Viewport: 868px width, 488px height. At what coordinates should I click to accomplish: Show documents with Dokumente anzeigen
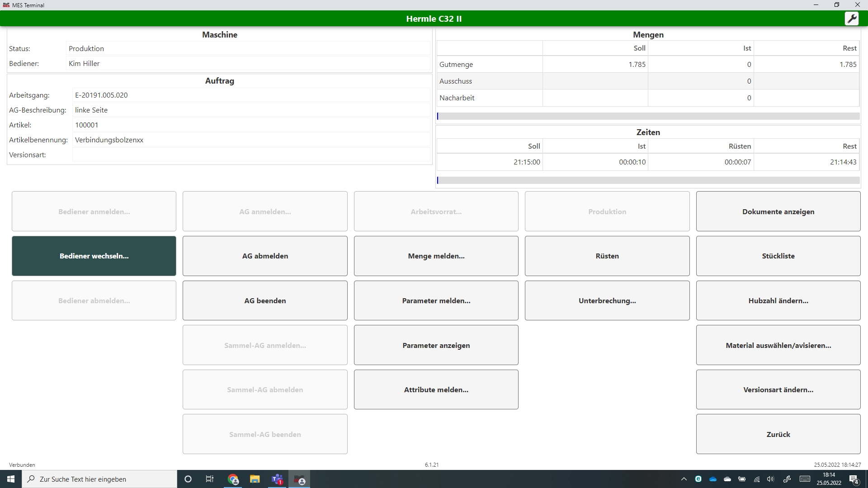pos(778,211)
